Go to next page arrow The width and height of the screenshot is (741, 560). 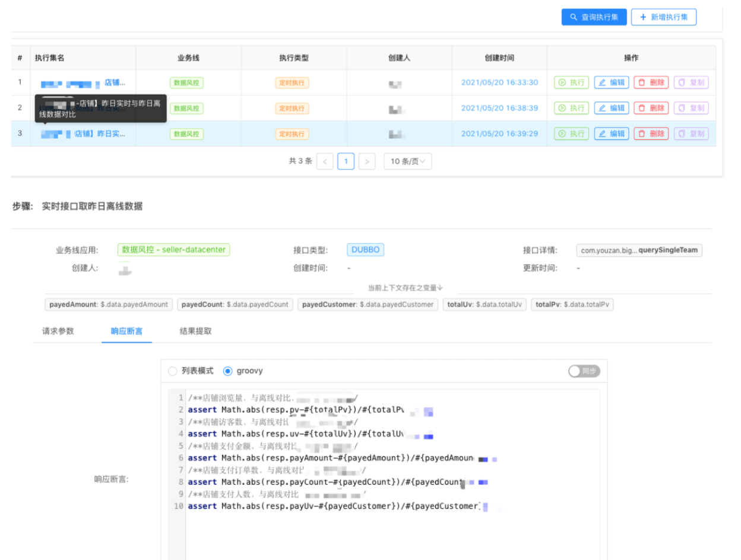coord(367,161)
